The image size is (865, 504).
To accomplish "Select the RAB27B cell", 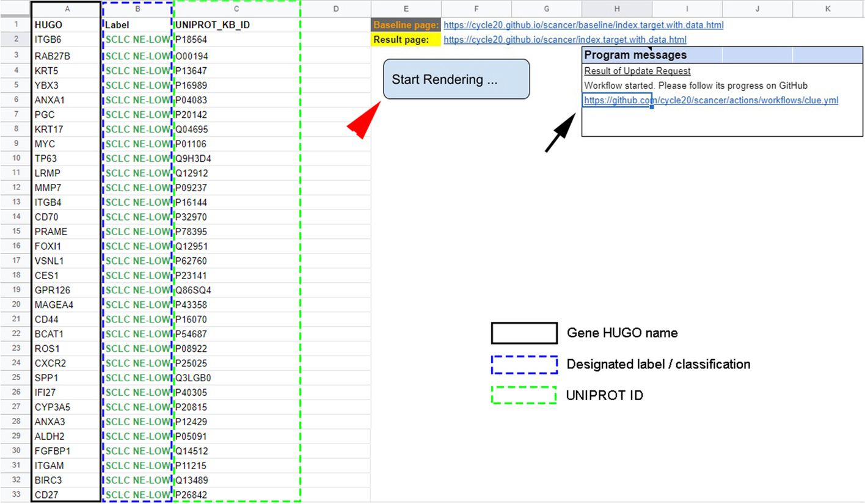I will tap(66, 56).
